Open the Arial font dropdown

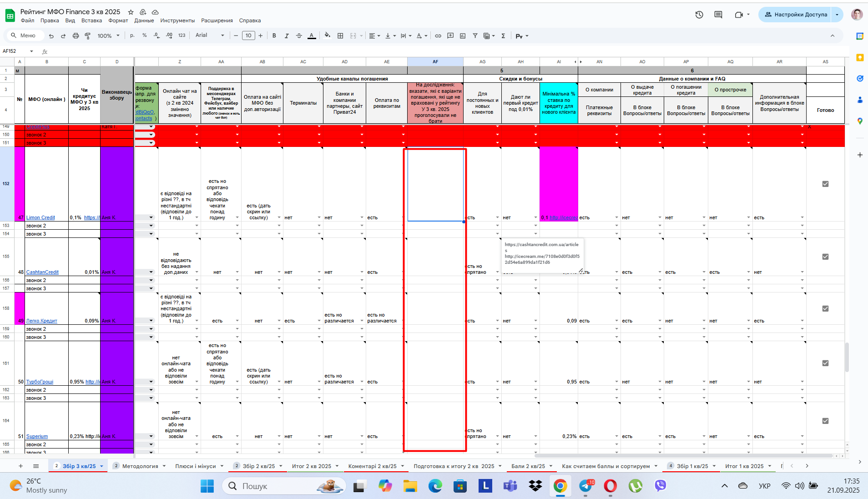point(210,35)
